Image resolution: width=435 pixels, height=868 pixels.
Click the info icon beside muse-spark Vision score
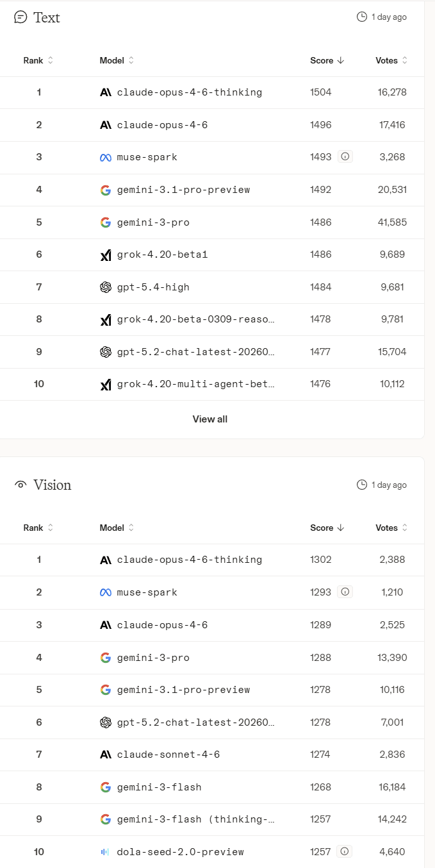[345, 592]
